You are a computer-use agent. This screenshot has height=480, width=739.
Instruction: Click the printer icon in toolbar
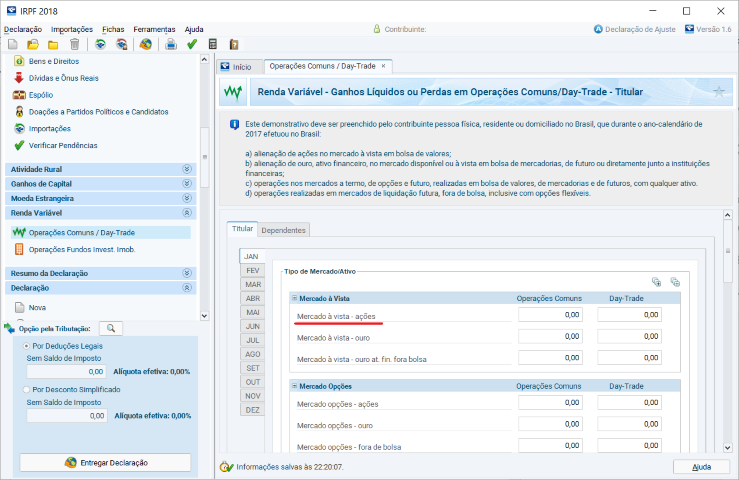click(171, 44)
